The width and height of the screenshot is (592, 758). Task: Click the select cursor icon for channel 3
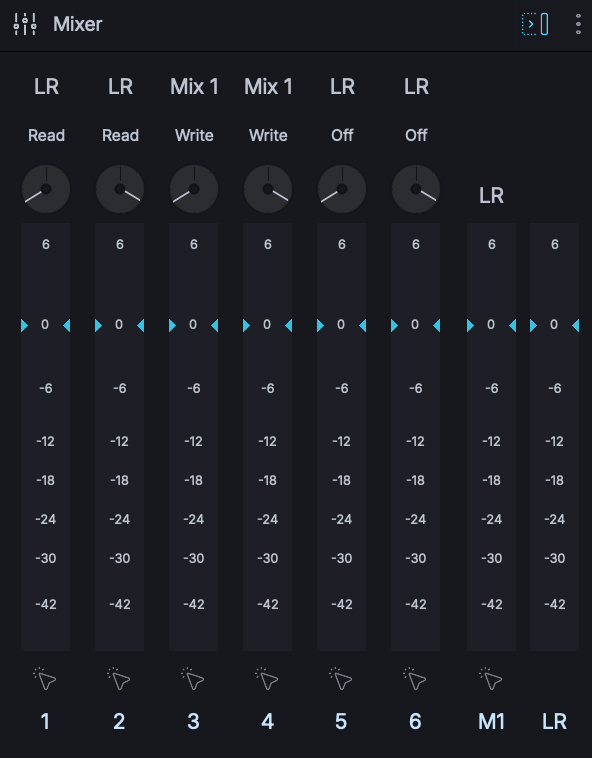coord(193,679)
